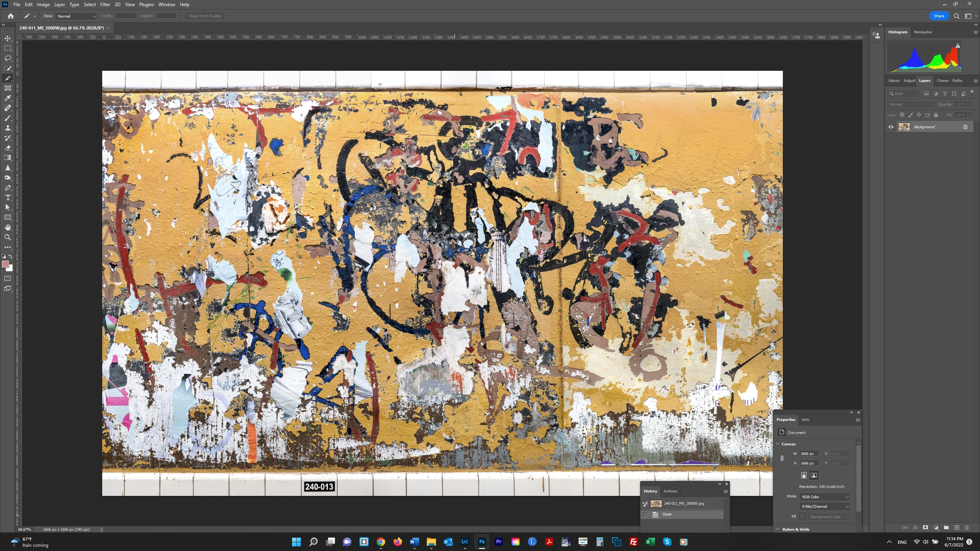Select the Horizontal Type tool
The width and height of the screenshot is (980, 551).
tap(8, 197)
